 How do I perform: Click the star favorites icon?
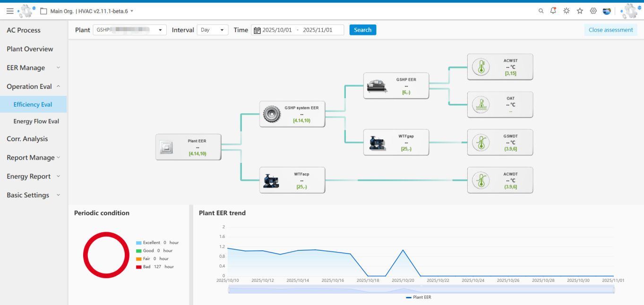tap(580, 11)
